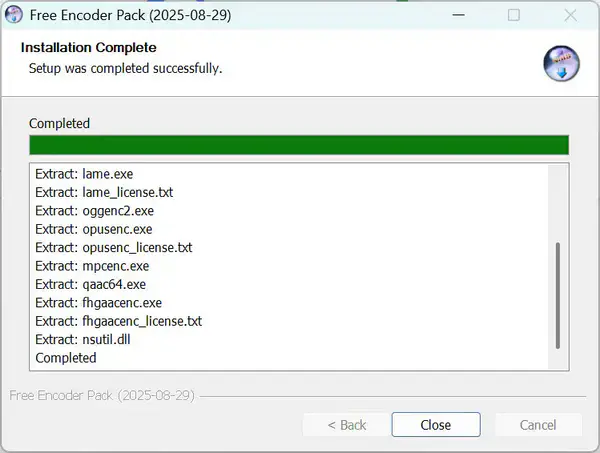600x453 pixels.
Task: Click the final 'Completed' log line
Action: tap(66, 358)
